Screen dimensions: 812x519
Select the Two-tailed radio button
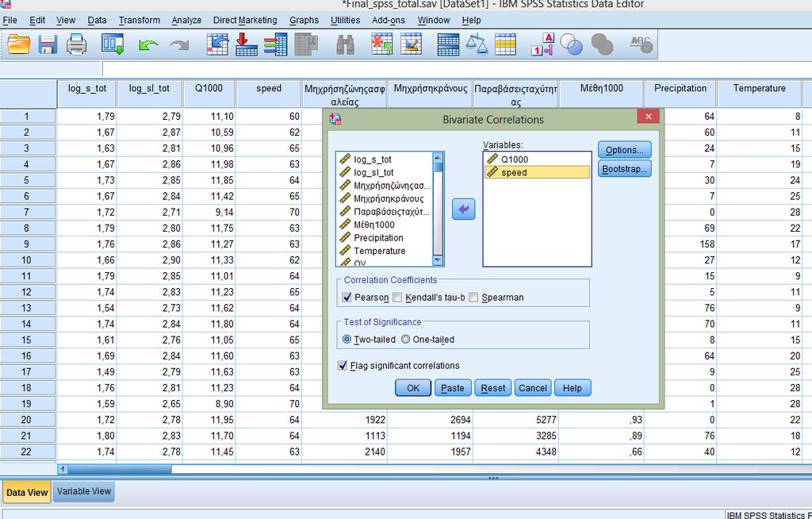click(347, 340)
